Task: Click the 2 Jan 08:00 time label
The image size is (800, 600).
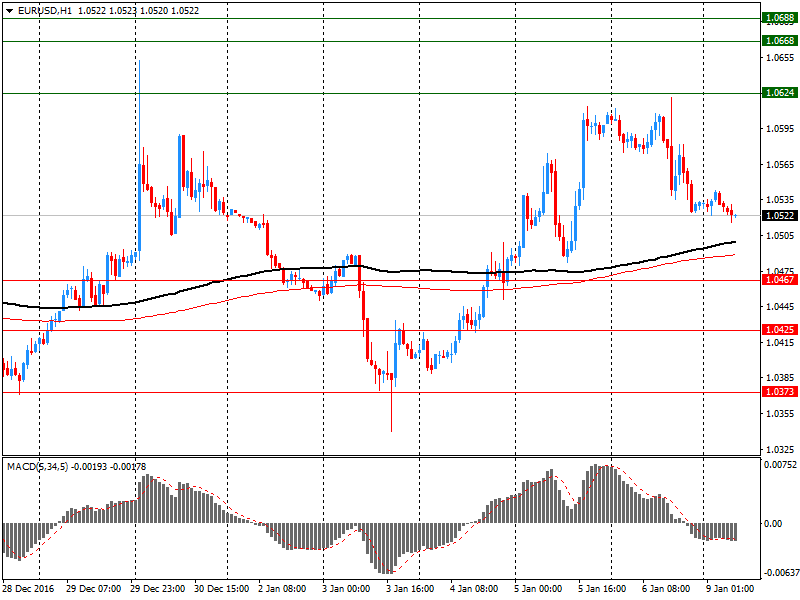Action: coord(282,589)
